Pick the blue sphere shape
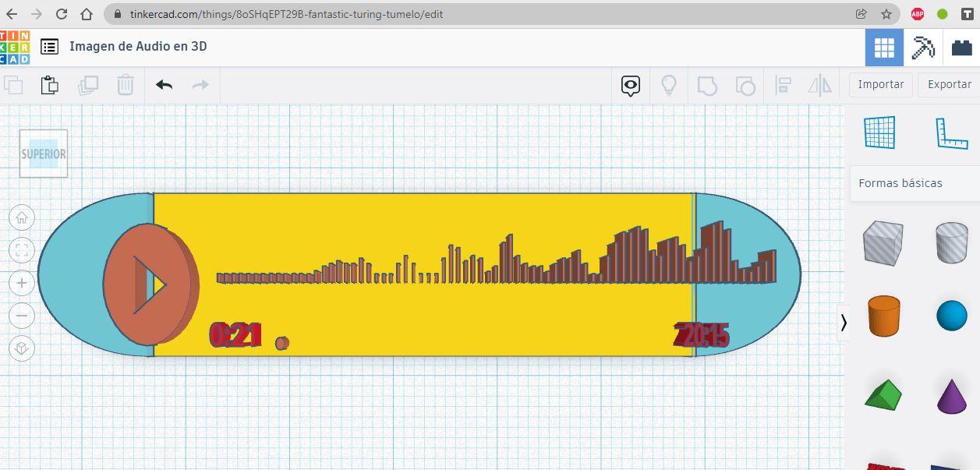 (952, 315)
